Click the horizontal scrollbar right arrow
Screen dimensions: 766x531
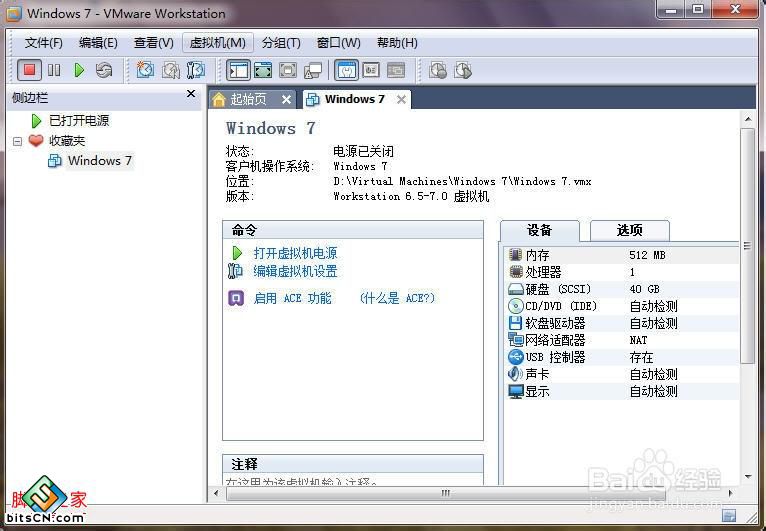click(x=731, y=493)
